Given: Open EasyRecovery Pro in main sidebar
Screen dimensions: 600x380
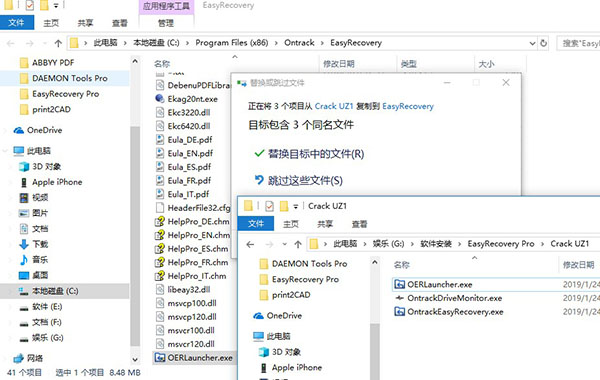Looking at the screenshot, I should (65, 94).
